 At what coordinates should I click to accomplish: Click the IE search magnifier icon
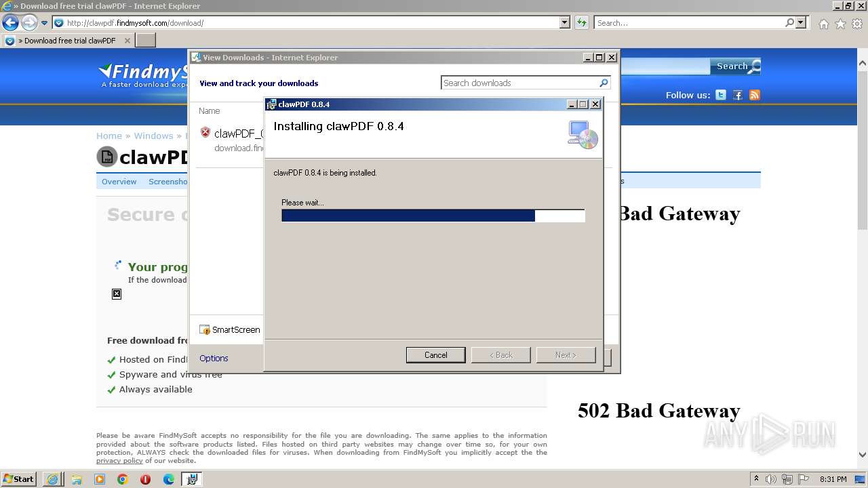pos(789,22)
